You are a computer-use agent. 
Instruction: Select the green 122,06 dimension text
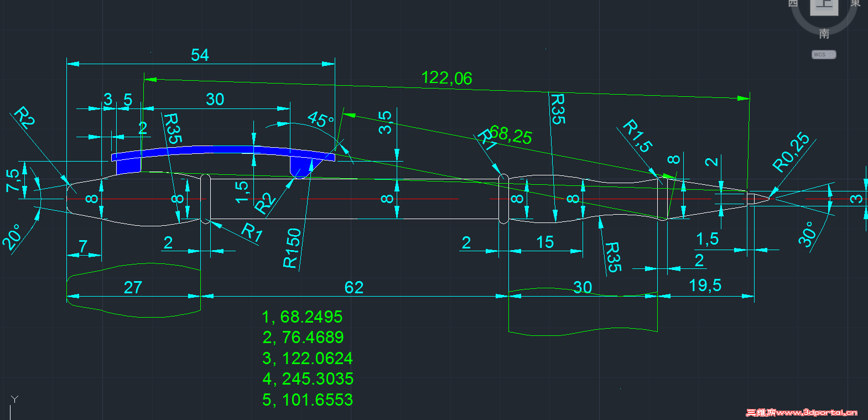(446, 78)
